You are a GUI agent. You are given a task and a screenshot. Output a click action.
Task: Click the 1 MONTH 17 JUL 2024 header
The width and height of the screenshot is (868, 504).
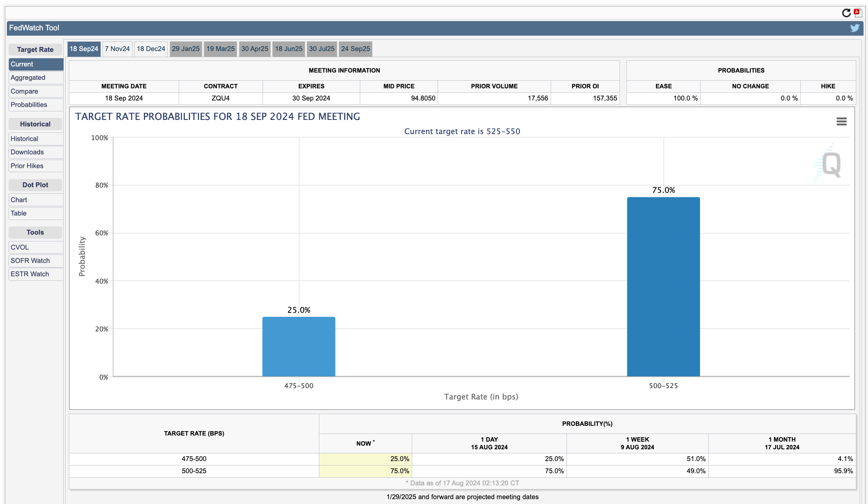pyautogui.click(x=782, y=443)
